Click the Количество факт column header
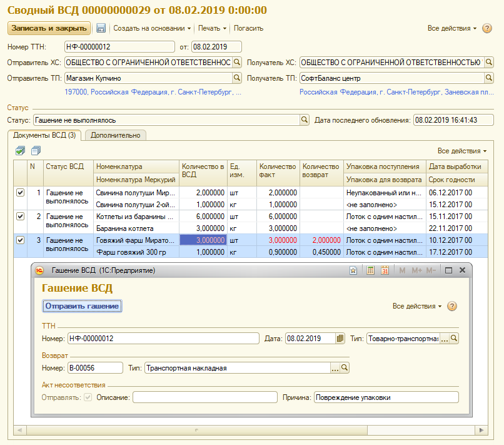Viewport: 504px width, 445px height. (x=278, y=173)
